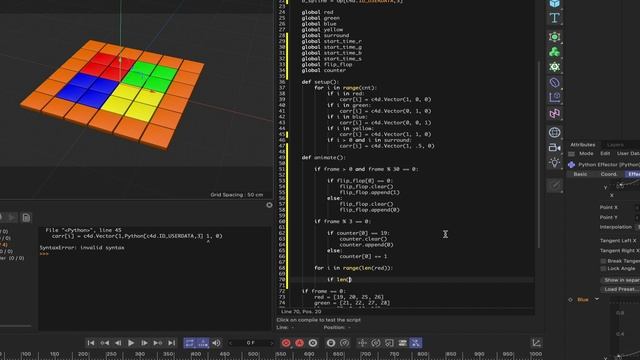Step forward one frame
This screenshot has width=640, height=360.
[x=144, y=343]
